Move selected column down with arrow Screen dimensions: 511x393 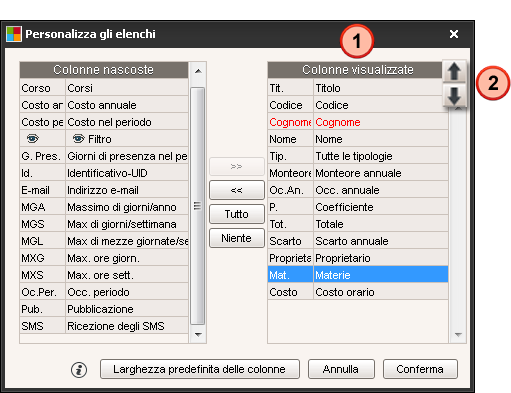454,95
